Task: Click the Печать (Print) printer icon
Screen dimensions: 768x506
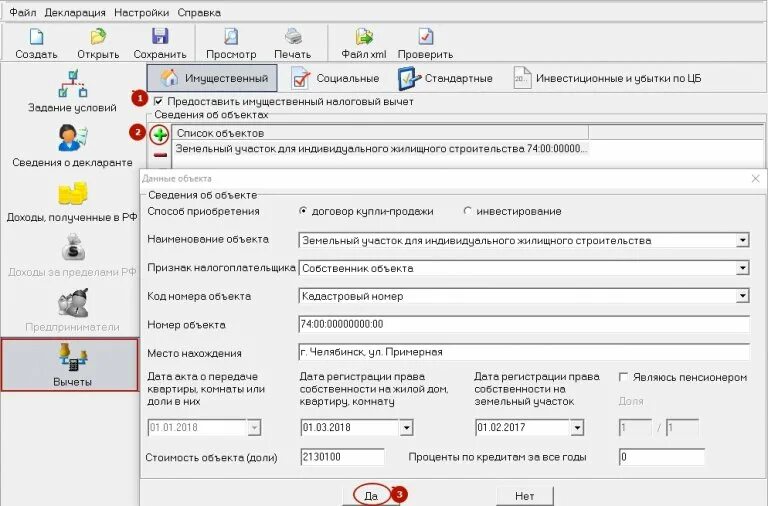Action: (293, 37)
